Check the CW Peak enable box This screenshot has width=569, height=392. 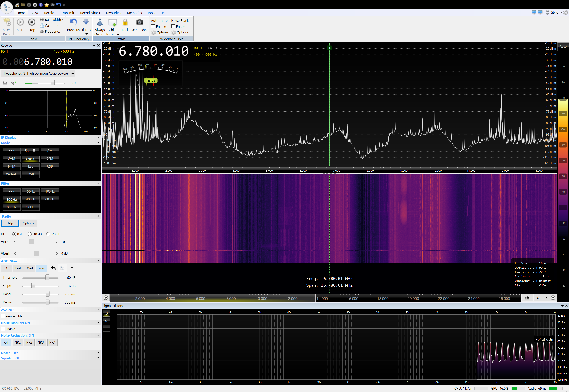pos(3,316)
